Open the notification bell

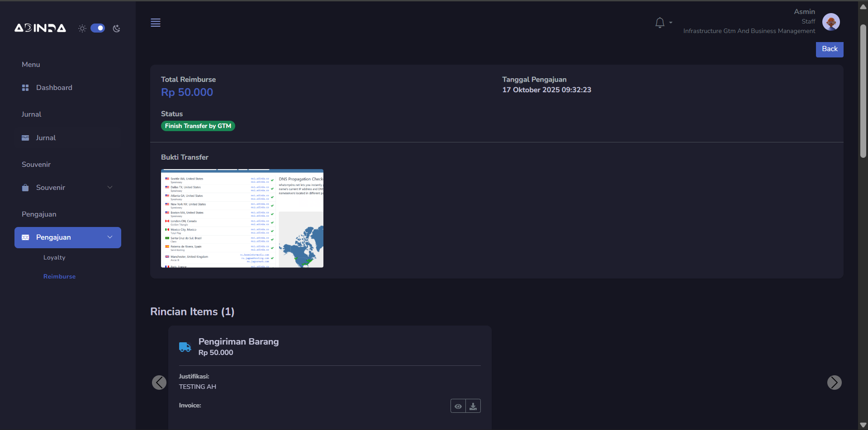point(659,23)
